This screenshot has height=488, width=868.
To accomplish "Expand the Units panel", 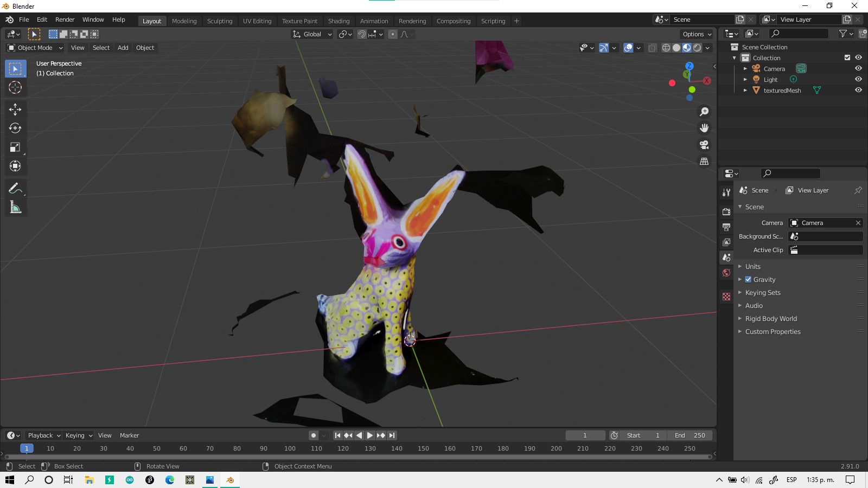I will click(x=752, y=267).
